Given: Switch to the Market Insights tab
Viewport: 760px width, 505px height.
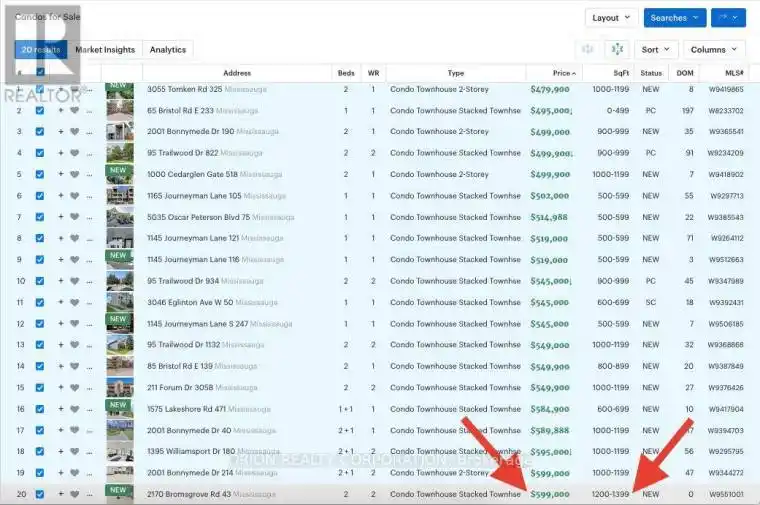Looking at the screenshot, I should (x=105, y=49).
